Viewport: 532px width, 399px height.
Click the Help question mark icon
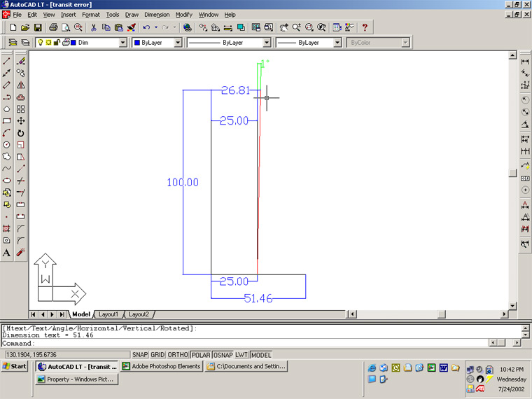tap(365, 27)
